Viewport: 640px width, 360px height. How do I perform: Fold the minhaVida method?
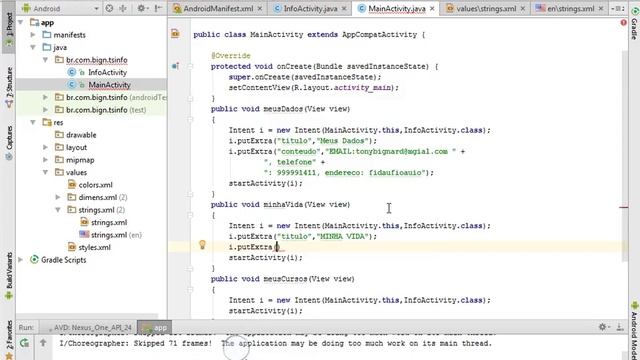(190, 215)
